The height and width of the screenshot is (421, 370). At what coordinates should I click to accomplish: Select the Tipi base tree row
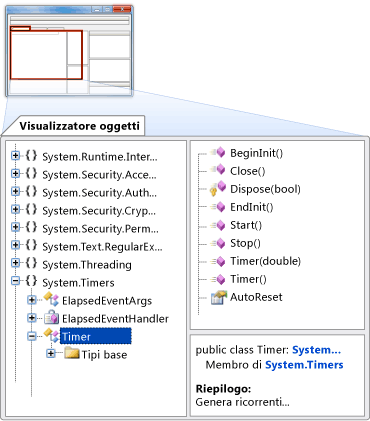coord(104,354)
